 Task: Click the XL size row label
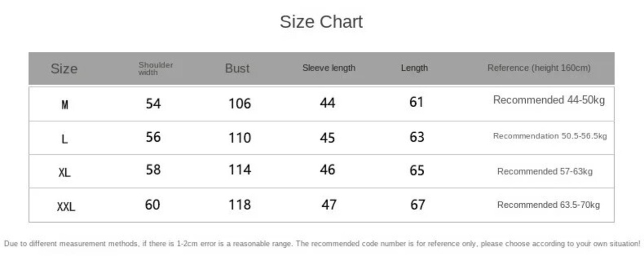tap(64, 173)
